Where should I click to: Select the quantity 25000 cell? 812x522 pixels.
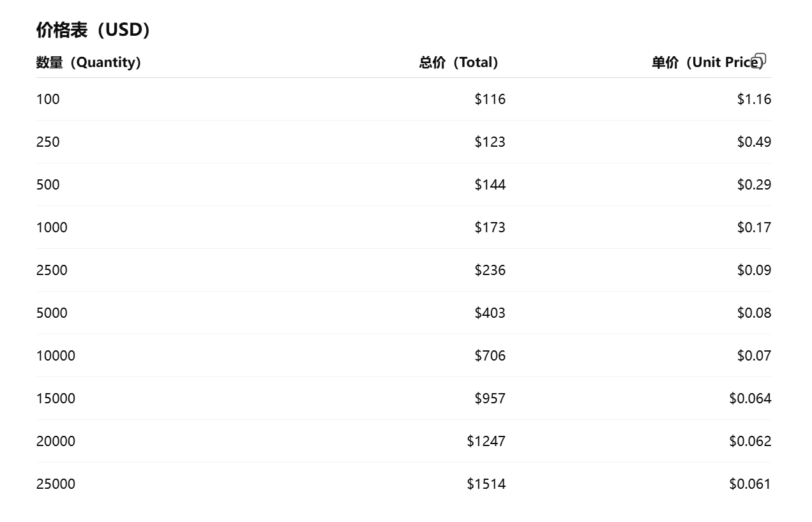(x=56, y=484)
